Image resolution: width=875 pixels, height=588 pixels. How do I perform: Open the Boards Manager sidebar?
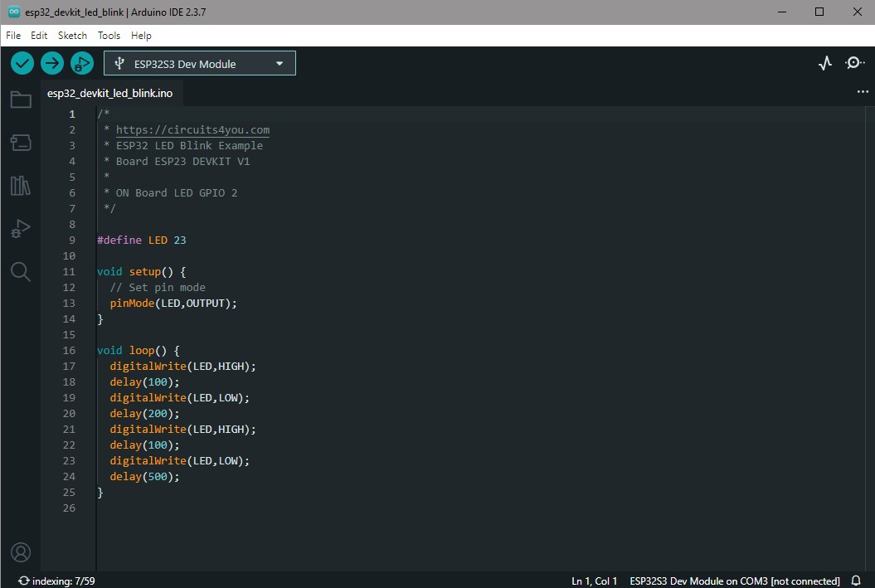click(x=21, y=143)
